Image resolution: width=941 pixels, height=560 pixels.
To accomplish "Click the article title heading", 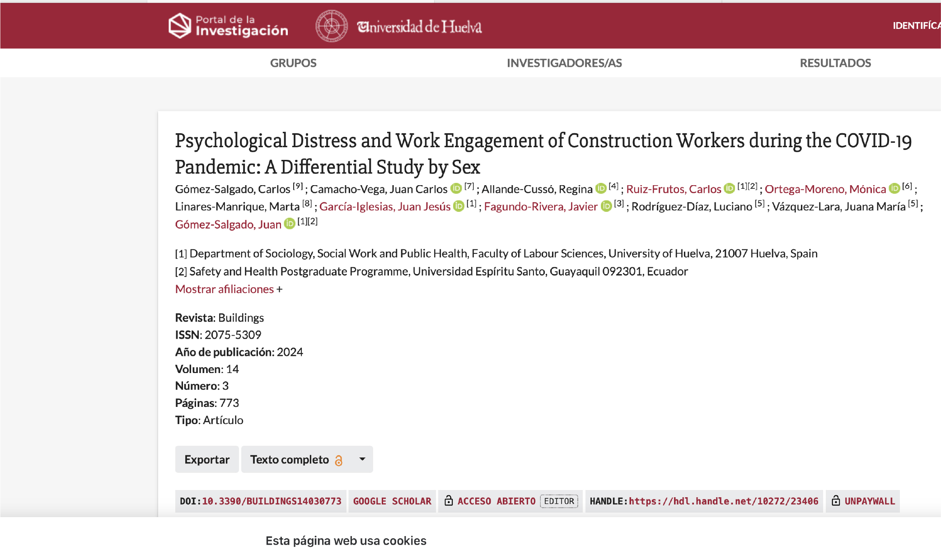I will 543,154.
